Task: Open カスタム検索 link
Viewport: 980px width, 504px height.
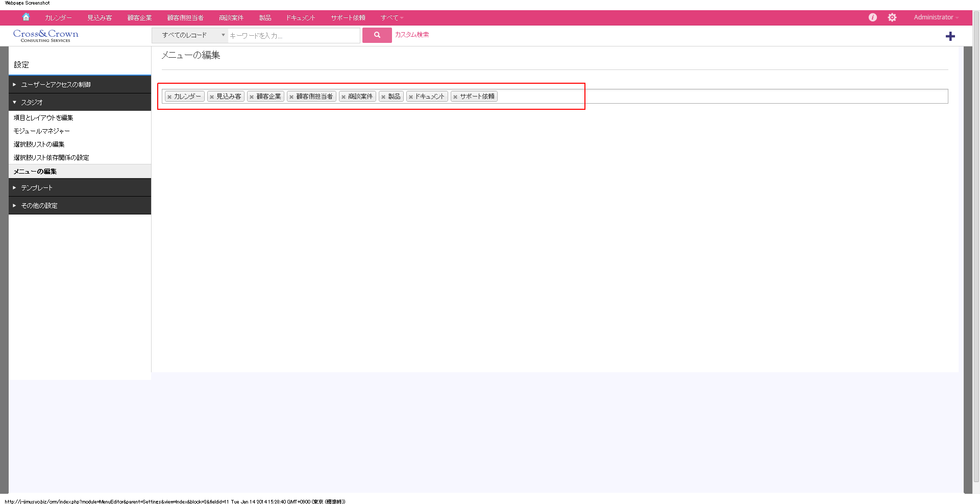Action: [x=412, y=35]
